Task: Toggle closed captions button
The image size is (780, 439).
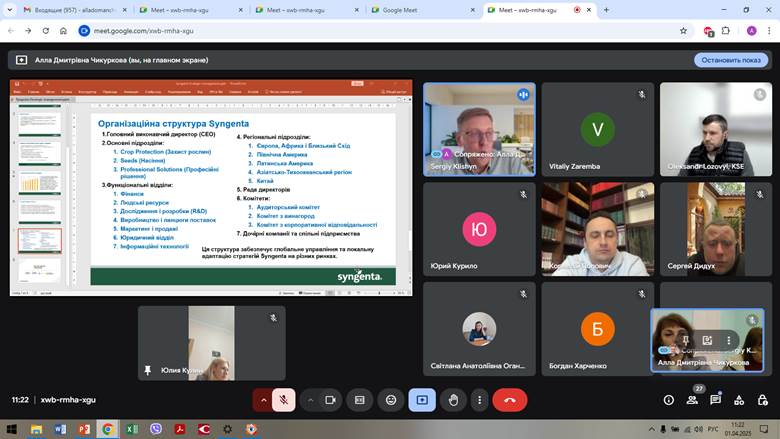Action: [360, 399]
